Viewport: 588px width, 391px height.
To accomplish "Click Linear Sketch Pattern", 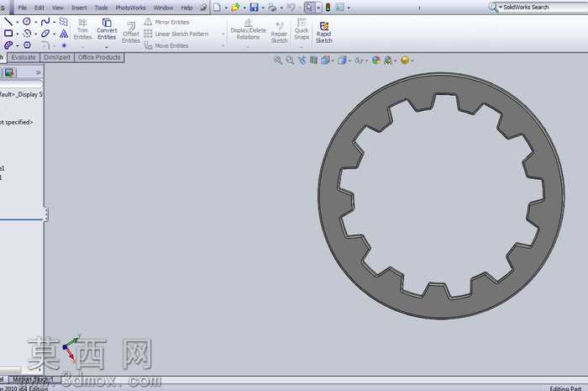I will click(x=176, y=34).
